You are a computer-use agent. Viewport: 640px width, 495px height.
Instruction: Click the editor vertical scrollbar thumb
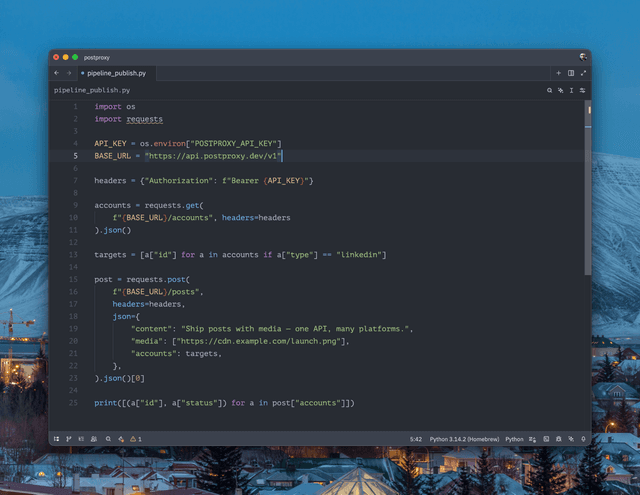tap(588, 188)
